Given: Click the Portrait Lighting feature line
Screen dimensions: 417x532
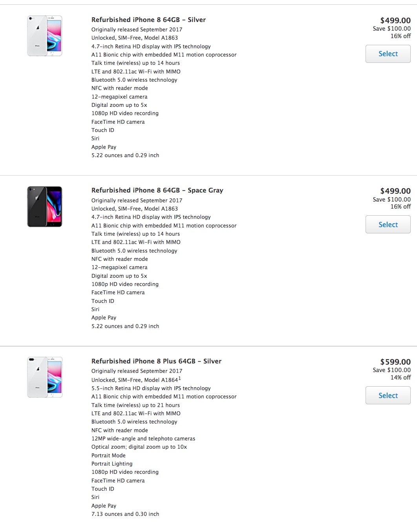Looking at the screenshot, I should point(112,464).
